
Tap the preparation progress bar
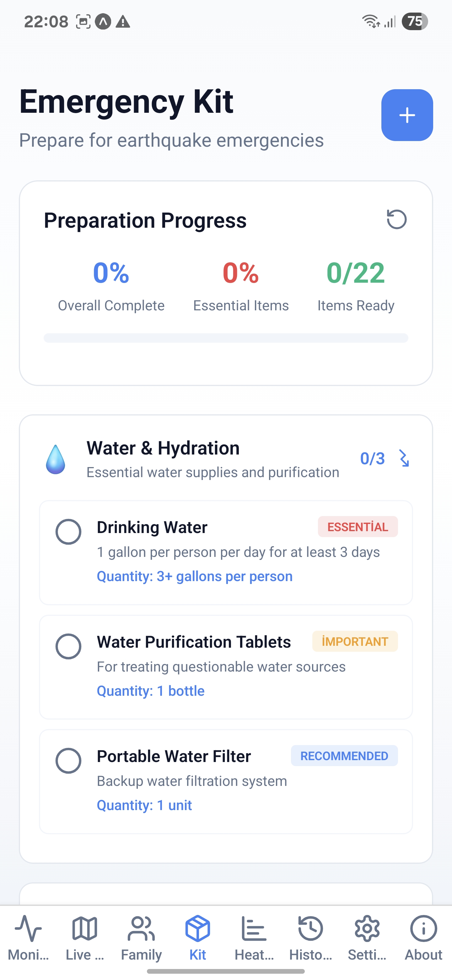[x=226, y=338]
